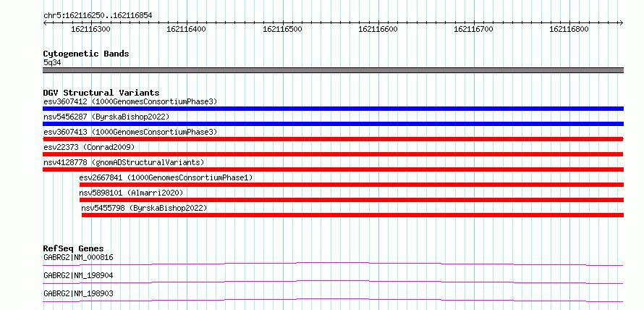Screen dimensions: 644x310
Task: Click the GABRG2|NM_000816 gene label
Action: 78,257
